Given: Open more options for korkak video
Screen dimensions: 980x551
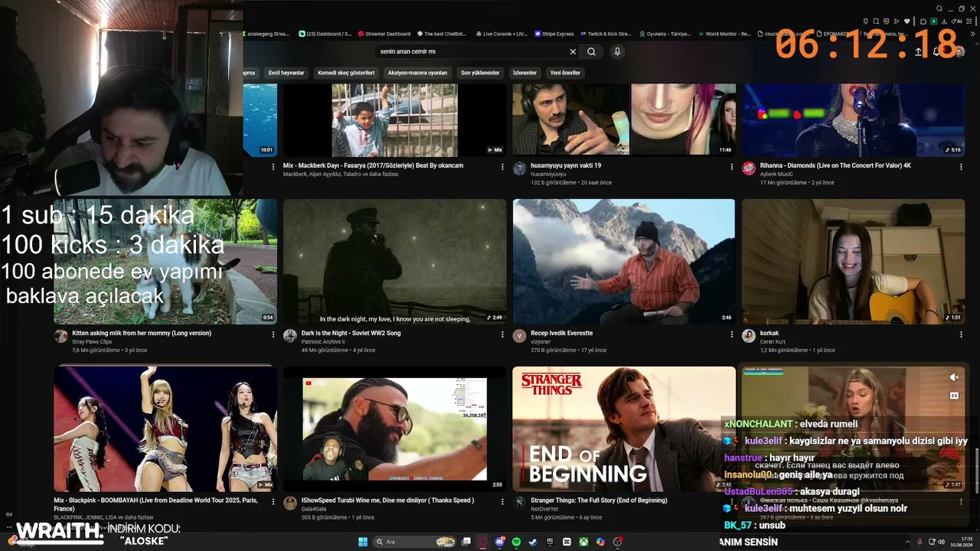Looking at the screenshot, I should pos(961,334).
